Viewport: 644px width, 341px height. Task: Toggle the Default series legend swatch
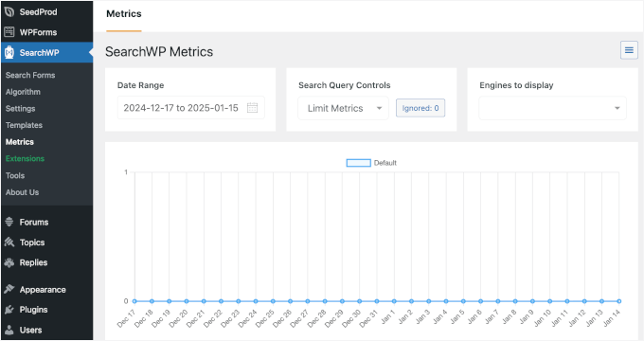359,163
